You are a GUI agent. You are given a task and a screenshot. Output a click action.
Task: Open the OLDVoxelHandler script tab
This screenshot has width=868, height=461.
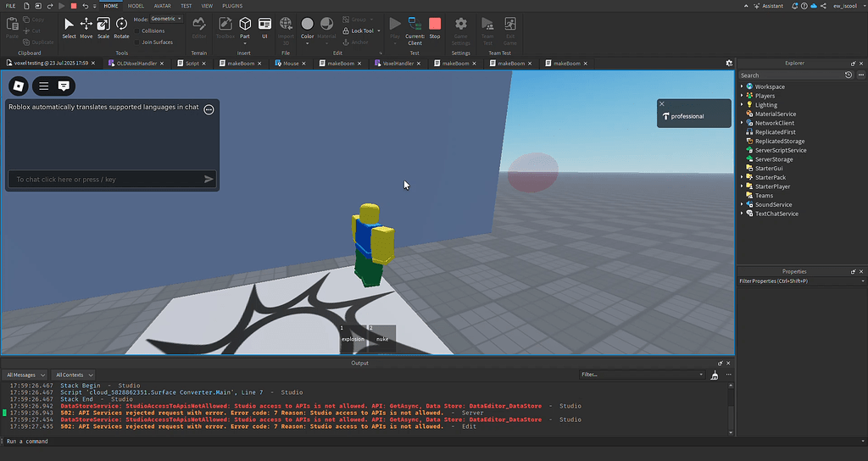pyautogui.click(x=136, y=63)
